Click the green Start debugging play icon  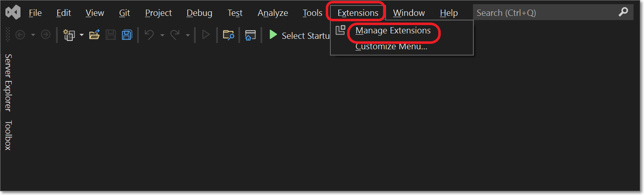click(x=273, y=35)
